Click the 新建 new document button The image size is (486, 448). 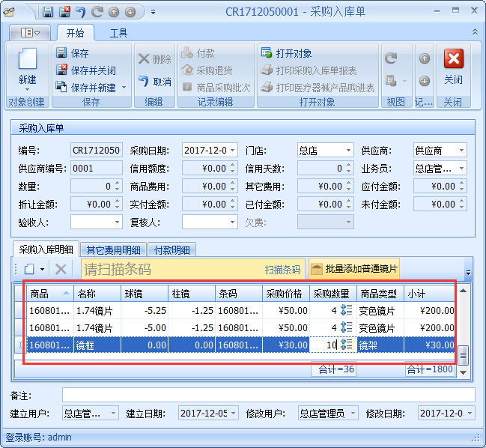tap(27, 69)
